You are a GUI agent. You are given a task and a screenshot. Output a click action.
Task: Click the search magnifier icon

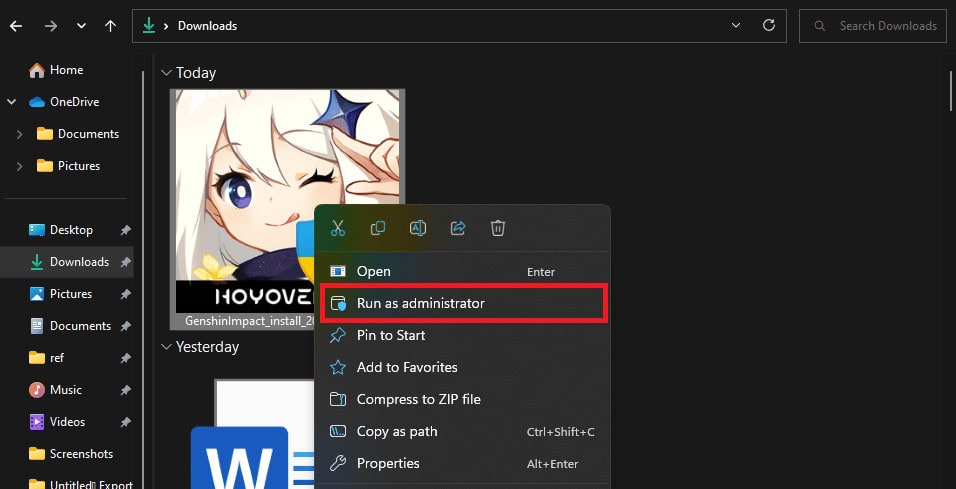click(820, 26)
